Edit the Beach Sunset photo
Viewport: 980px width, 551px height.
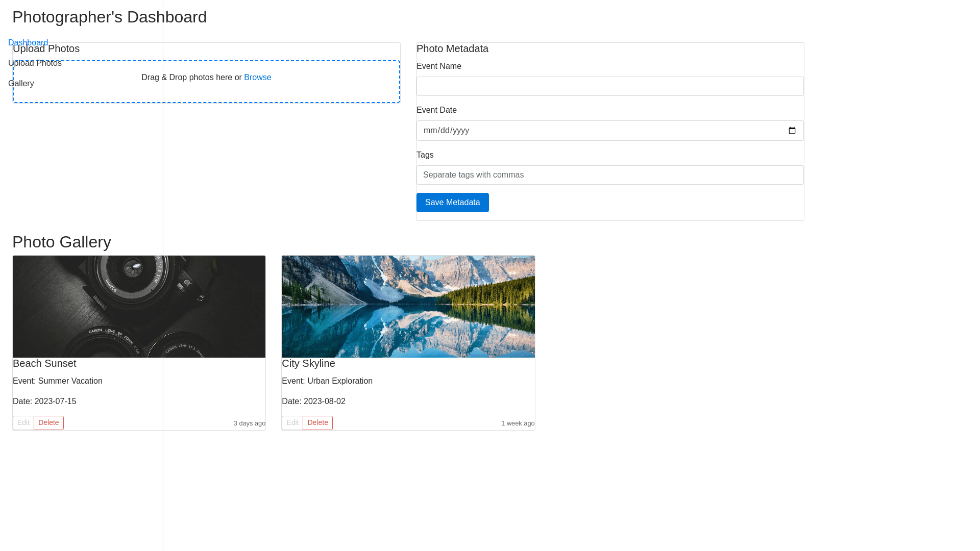23,423
